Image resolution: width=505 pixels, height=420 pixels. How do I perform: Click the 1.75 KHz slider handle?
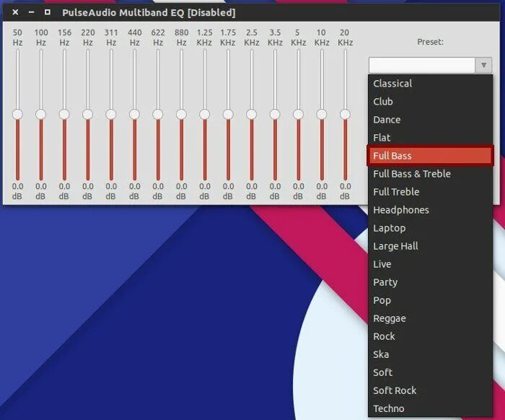228,114
